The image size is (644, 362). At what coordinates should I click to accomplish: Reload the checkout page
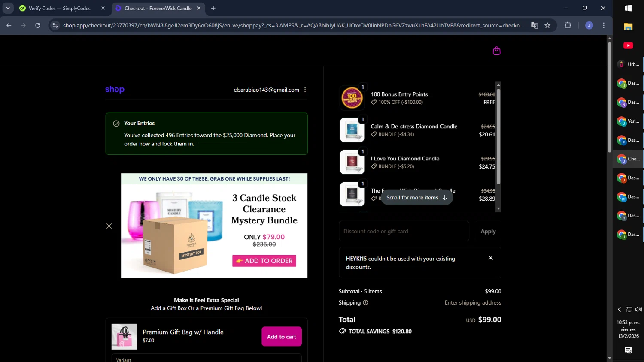[x=38, y=25]
